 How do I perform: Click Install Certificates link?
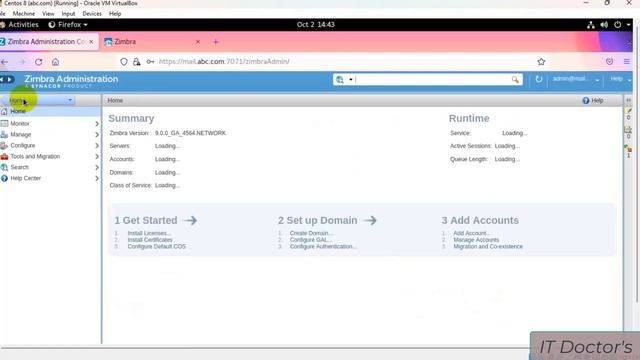150,240
